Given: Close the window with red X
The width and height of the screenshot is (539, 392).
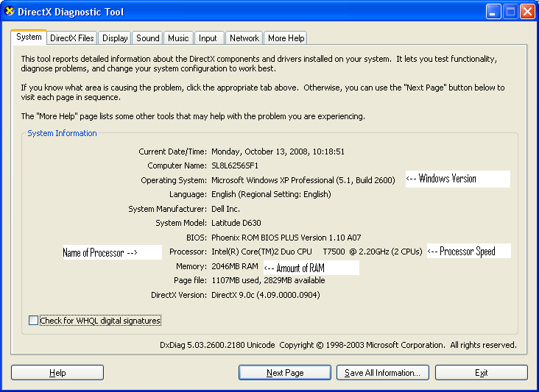Looking at the screenshot, I should (527, 12).
